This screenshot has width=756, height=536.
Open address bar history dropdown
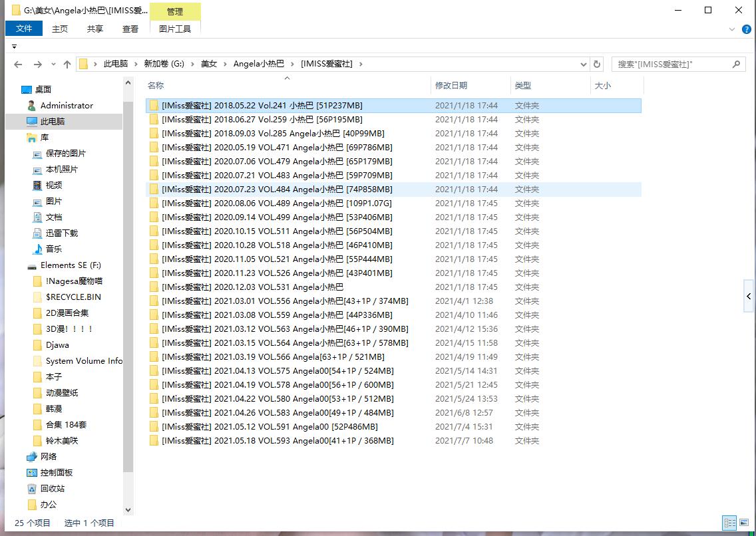click(583, 65)
